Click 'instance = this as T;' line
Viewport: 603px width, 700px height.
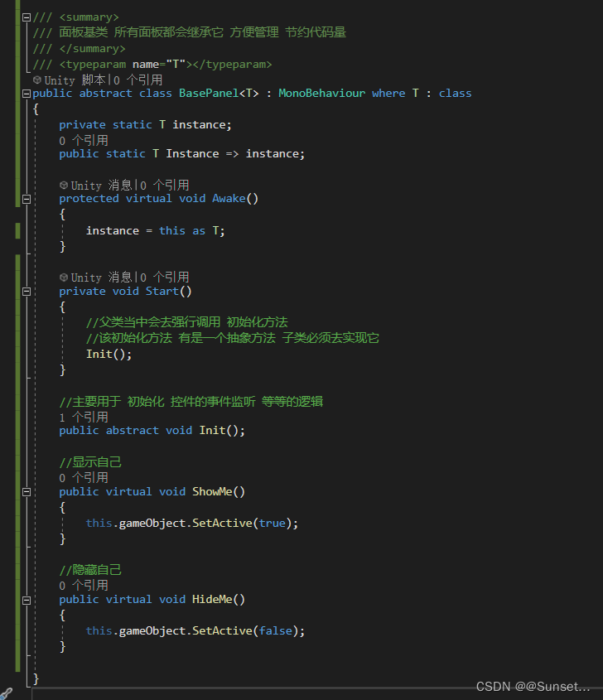(x=156, y=231)
